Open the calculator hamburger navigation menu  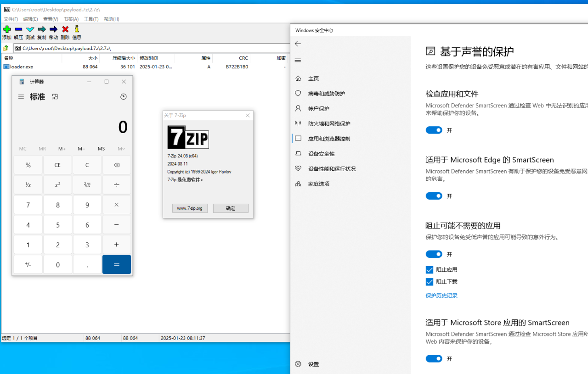tap(21, 97)
